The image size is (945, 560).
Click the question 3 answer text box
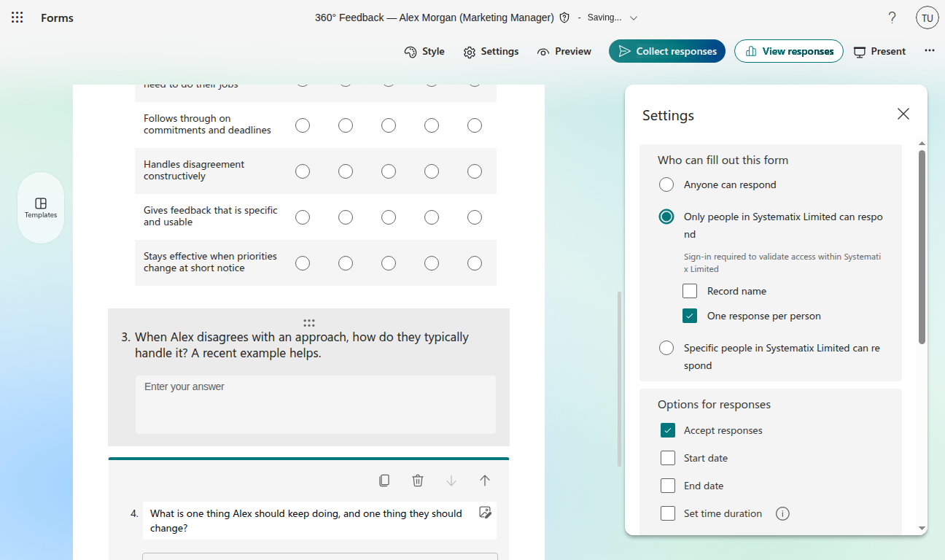click(316, 405)
